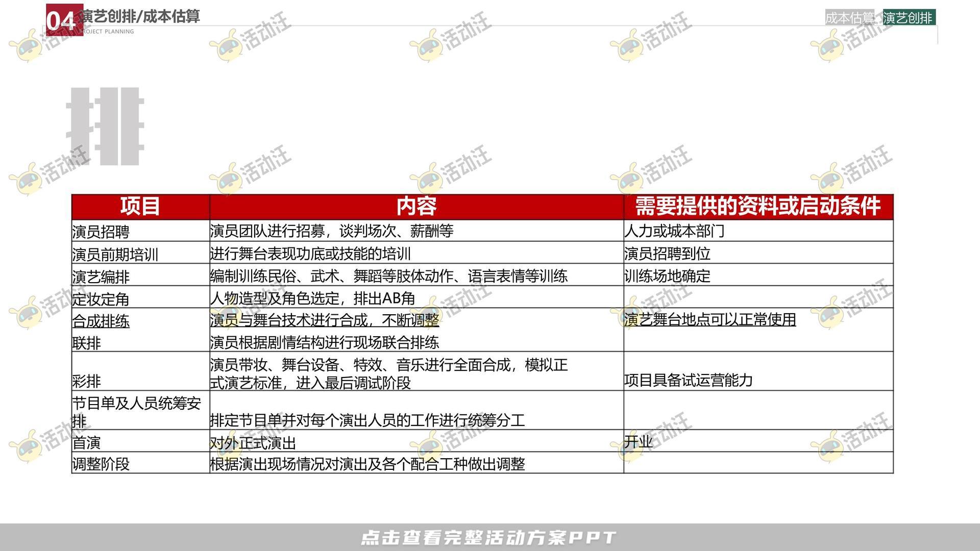This screenshot has height=551, width=980.
Task: Click the 定妆定角 cell
Action: coord(140,297)
